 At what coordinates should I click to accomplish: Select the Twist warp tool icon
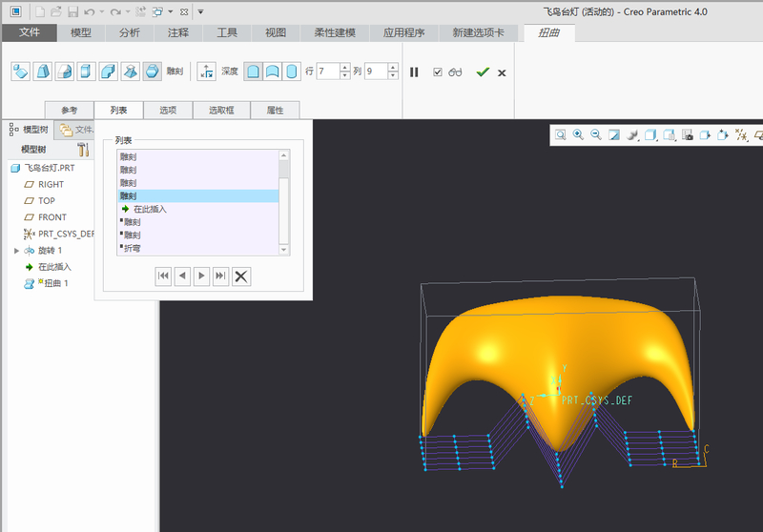click(130, 72)
